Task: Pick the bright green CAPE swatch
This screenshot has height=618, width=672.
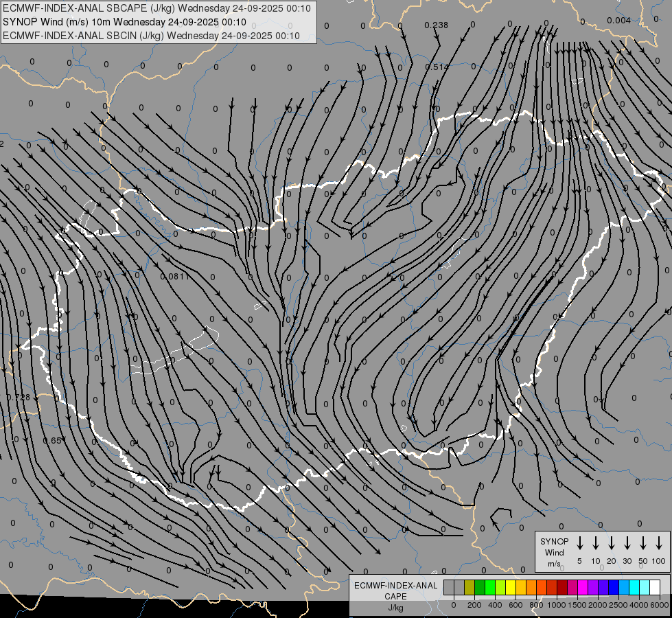Action: pyautogui.click(x=490, y=587)
